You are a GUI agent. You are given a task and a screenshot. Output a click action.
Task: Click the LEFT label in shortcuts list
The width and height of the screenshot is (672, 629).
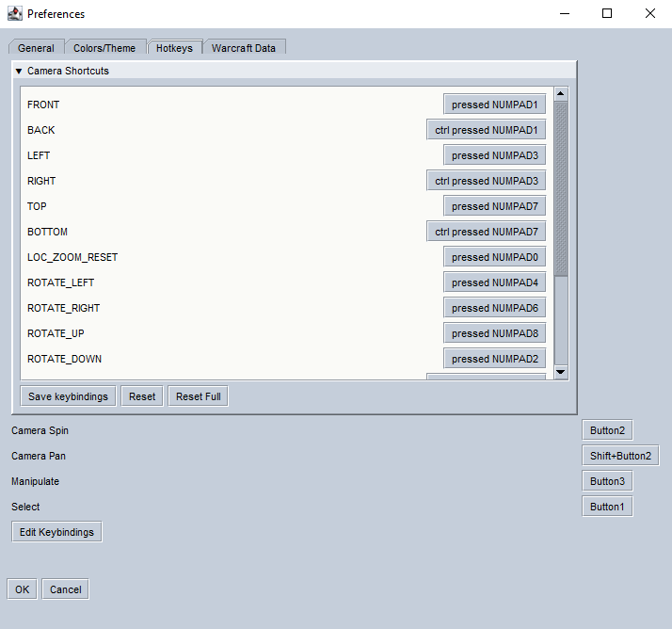pos(39,155)
